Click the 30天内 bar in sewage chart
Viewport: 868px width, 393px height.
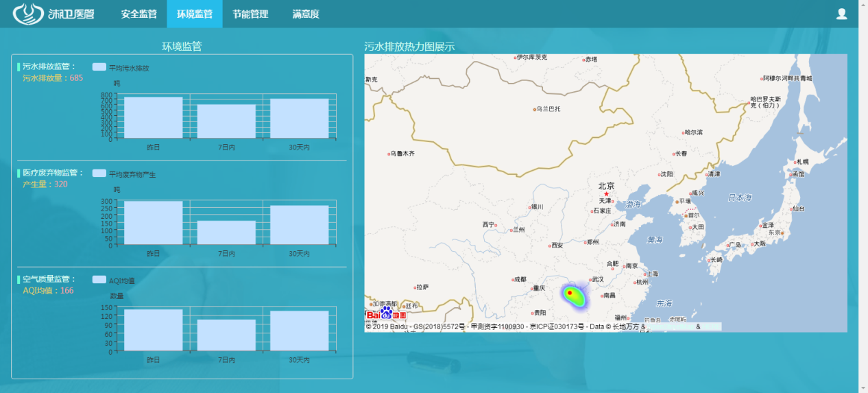(x=299, y=119)
